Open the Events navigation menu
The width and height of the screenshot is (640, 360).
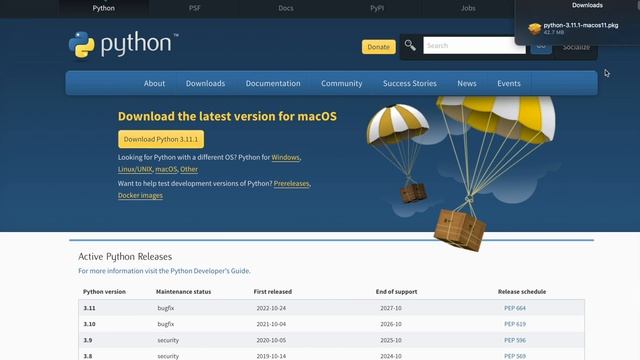click(x=509, y=83)
